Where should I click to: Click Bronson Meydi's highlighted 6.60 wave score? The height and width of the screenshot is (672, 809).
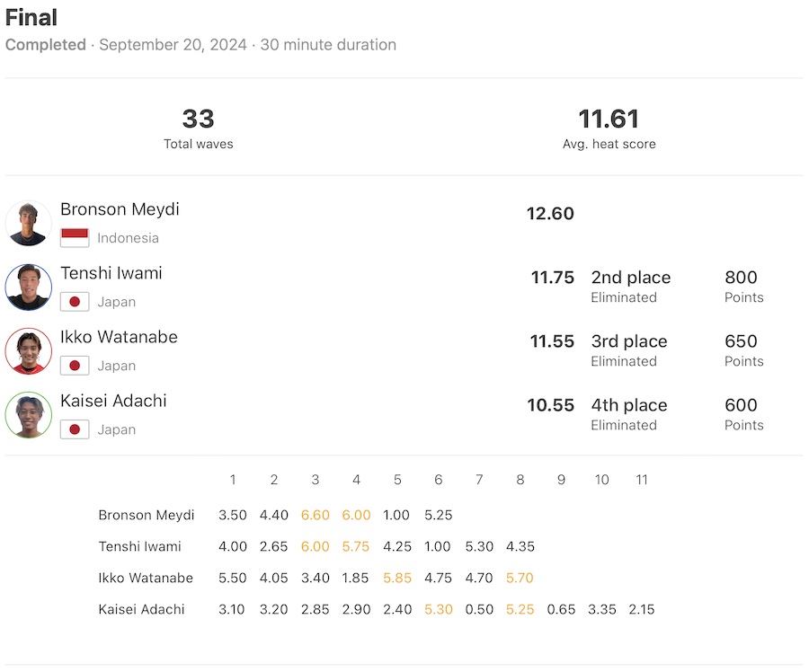316,516
